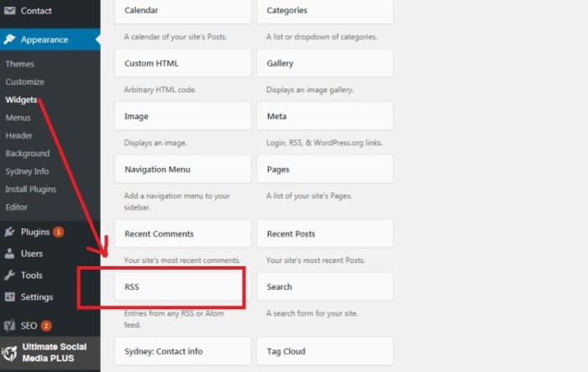Open Ultimate Social Media PLUS menu

click(50, 353)
